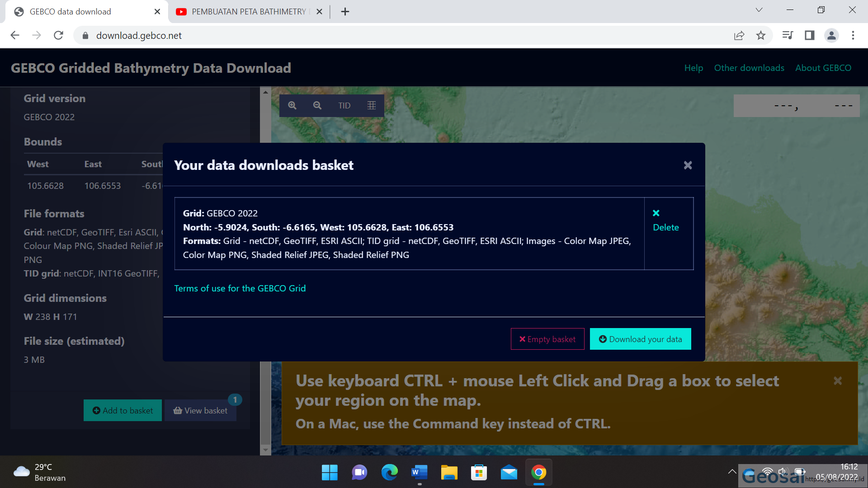The width and height of the screenshot is (868, 488).
Task: Toggle the graticule grid icon on map
Action: [x=372, y=105]
